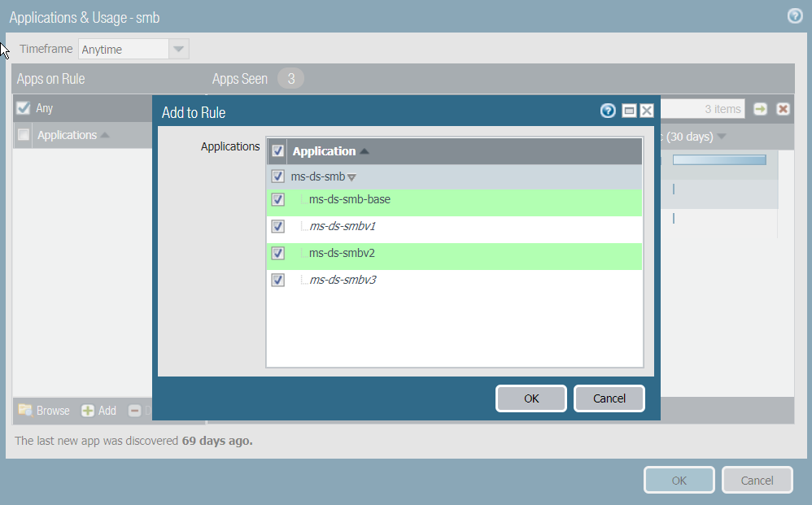Click the green arrow export icon
812x505 pixels.
760,109
